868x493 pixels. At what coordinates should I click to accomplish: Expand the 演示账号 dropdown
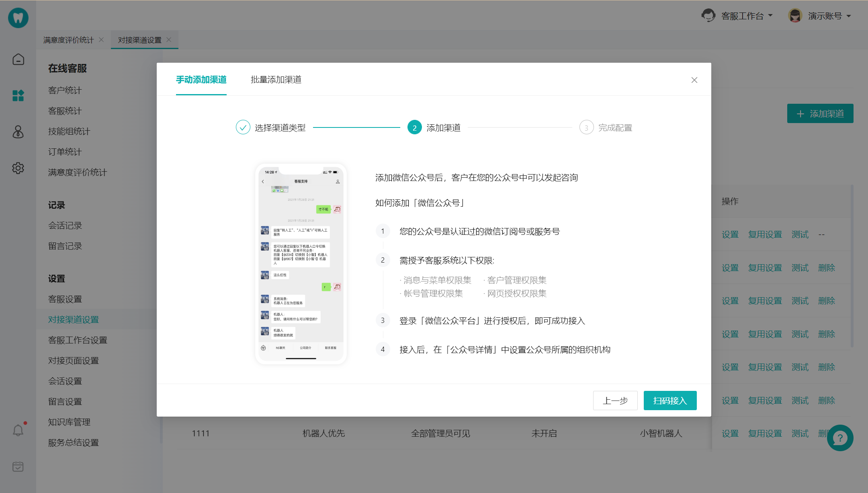tap(849, 16)
